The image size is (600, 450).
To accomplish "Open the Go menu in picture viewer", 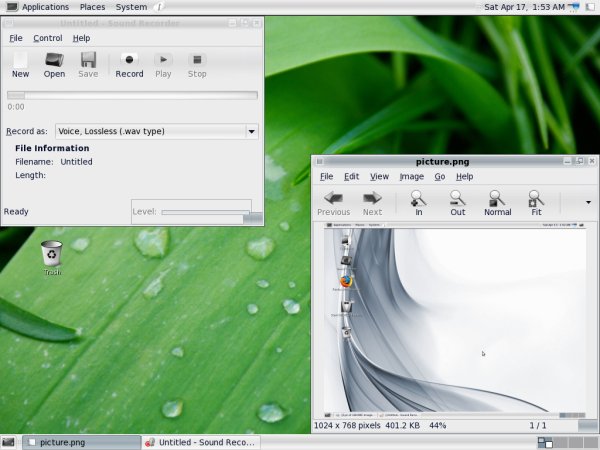I will pos(439,176).
